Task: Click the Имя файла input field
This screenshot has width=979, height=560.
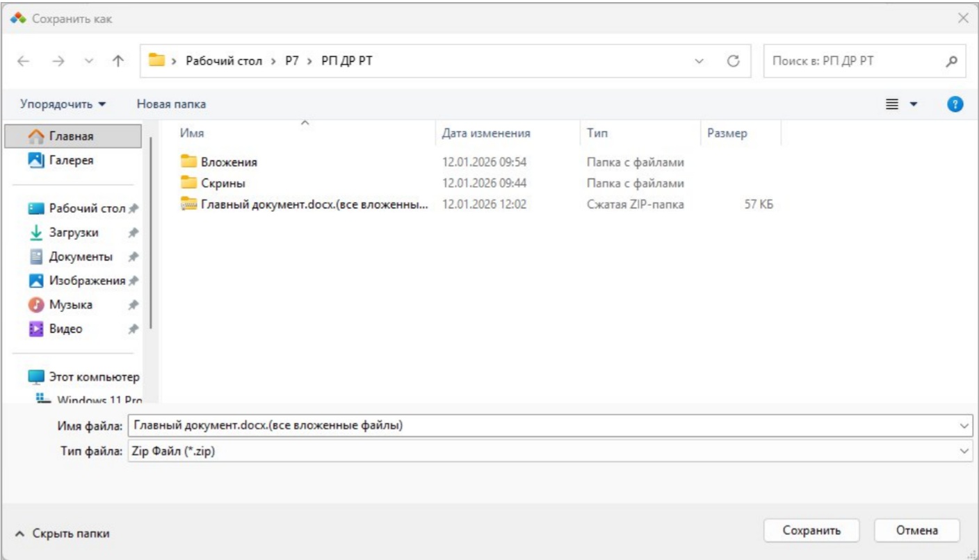Action: coord(542,425)
